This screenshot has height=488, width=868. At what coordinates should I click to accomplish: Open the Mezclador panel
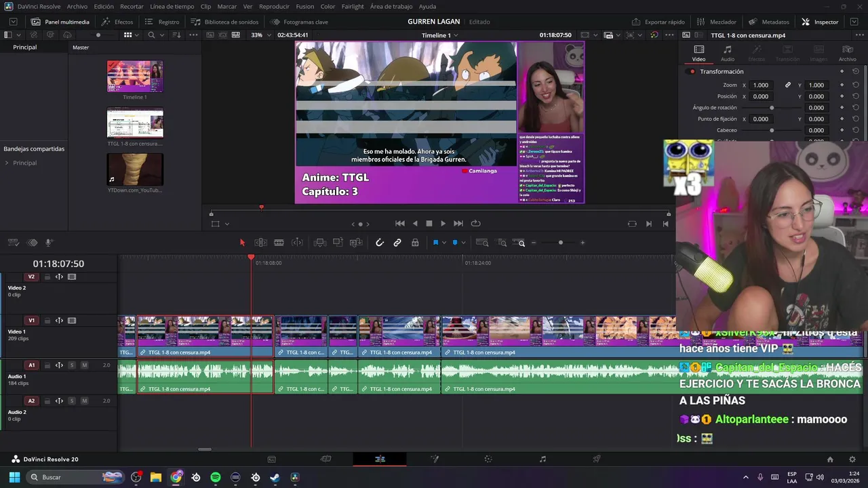[717, 22]
